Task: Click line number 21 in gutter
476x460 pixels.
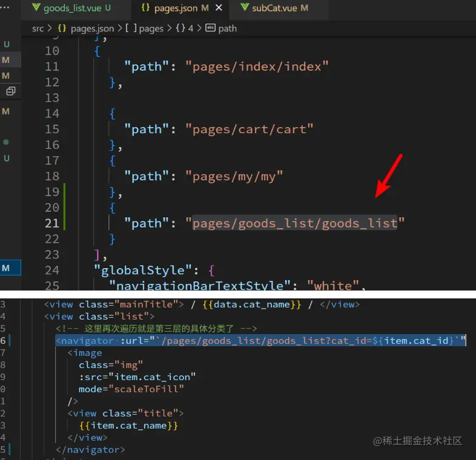Action: 52,223
